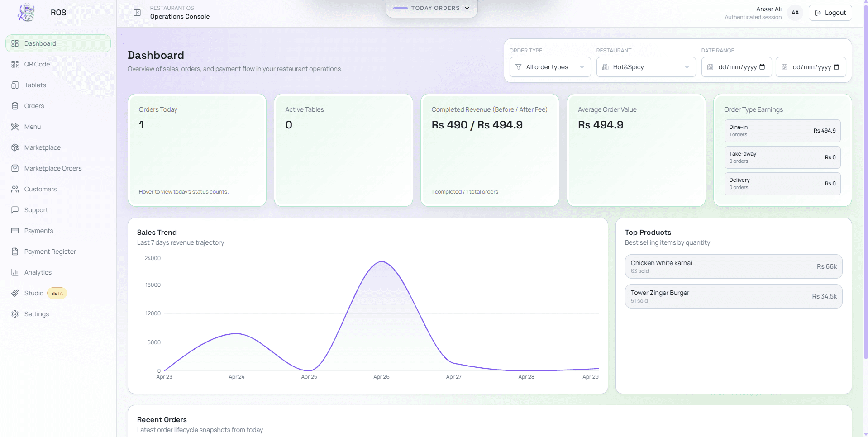Click the Studio brush icon

point(15,293)
